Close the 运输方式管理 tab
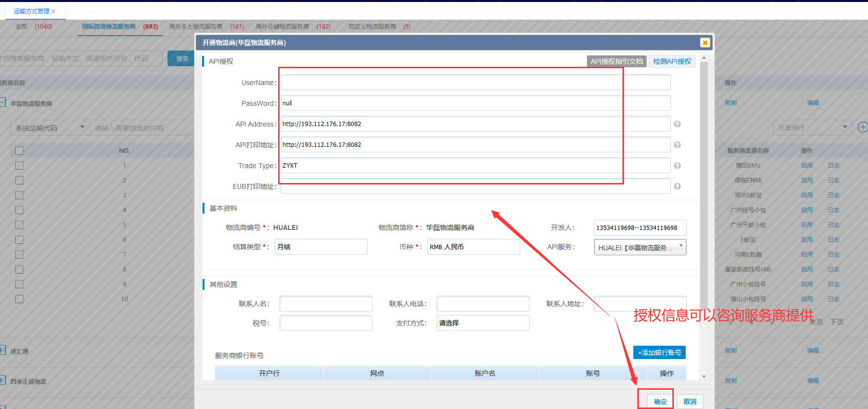This screenshot has width=868, height=409. click(53, 11)
